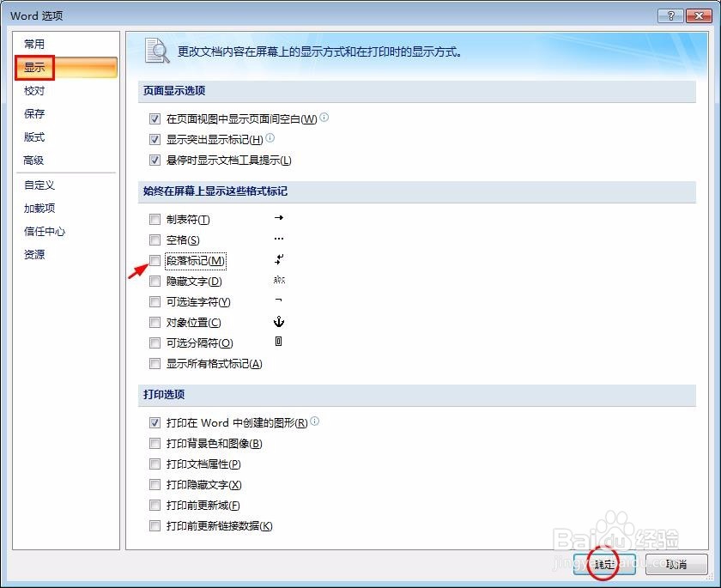
Task: Click the 取消 button
Action: (x=677, y=564)
